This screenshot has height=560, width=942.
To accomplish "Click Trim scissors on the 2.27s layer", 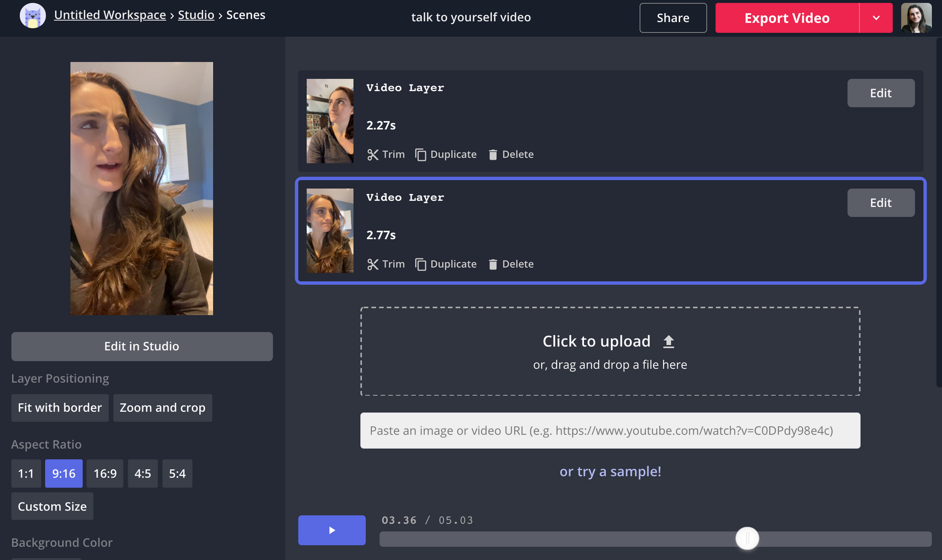I will (373, 154).
